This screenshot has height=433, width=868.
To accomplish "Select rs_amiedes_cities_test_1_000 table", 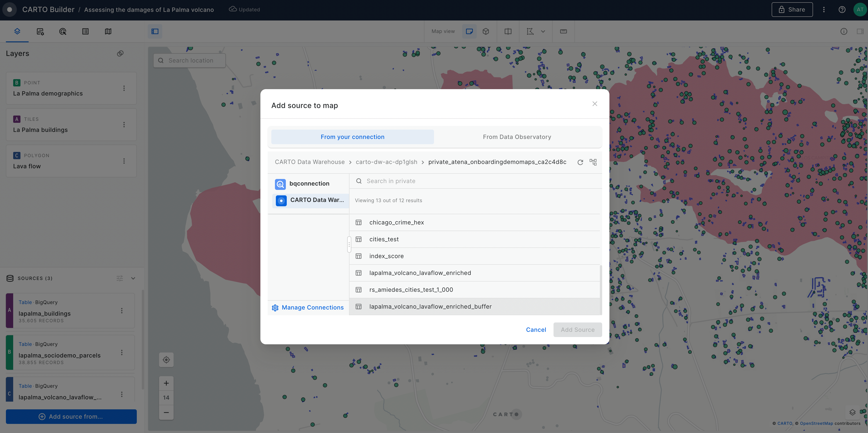I will pos(474,290).
